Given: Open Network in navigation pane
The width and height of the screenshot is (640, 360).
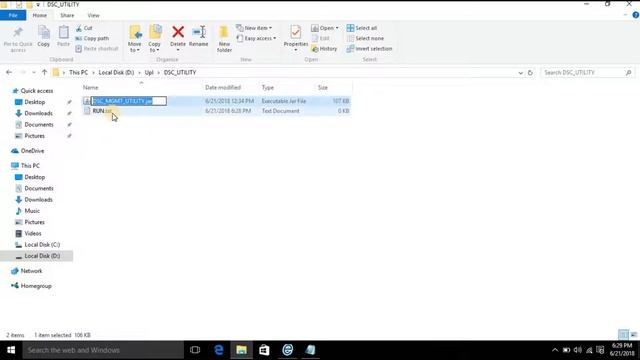Looking at the screenshot, I should pos(31,271).
